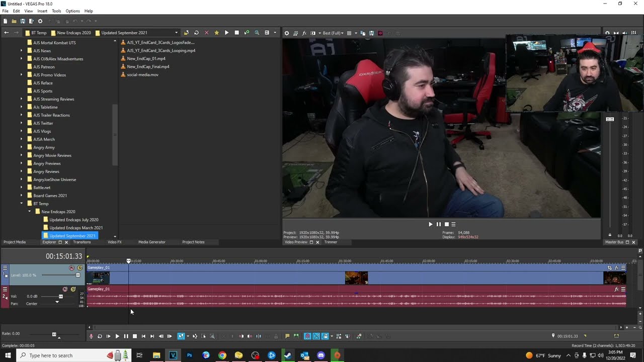Select the Normal Edit tool

click(x=181, y=336)
